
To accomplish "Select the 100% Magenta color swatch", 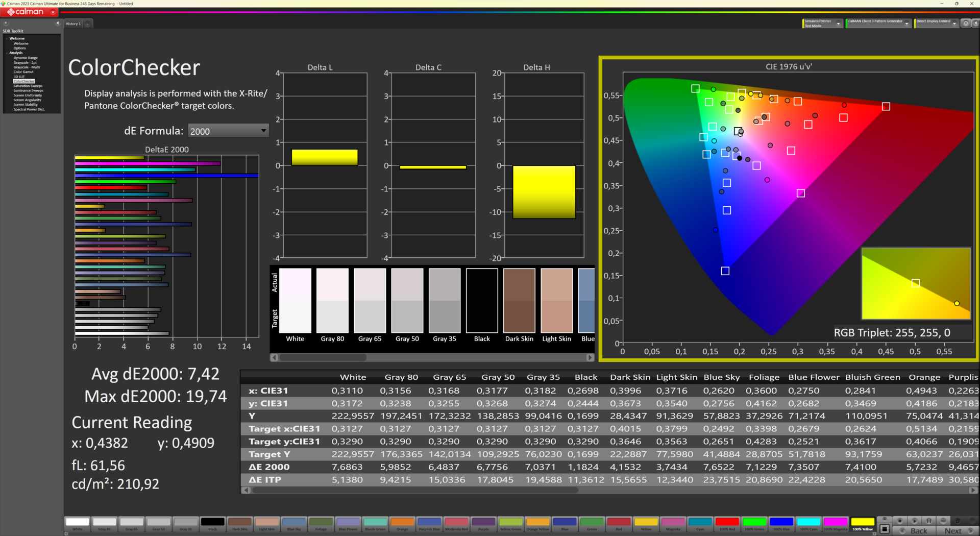I will click(836, 522).
